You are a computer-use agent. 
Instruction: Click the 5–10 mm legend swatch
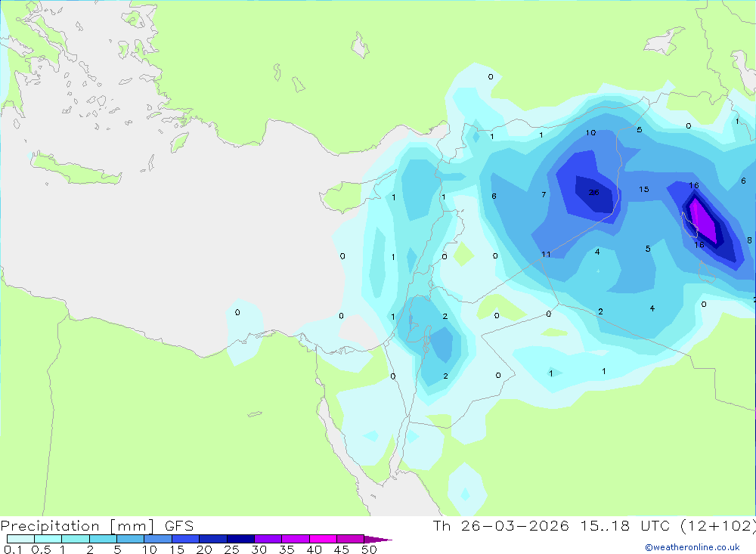130,539
